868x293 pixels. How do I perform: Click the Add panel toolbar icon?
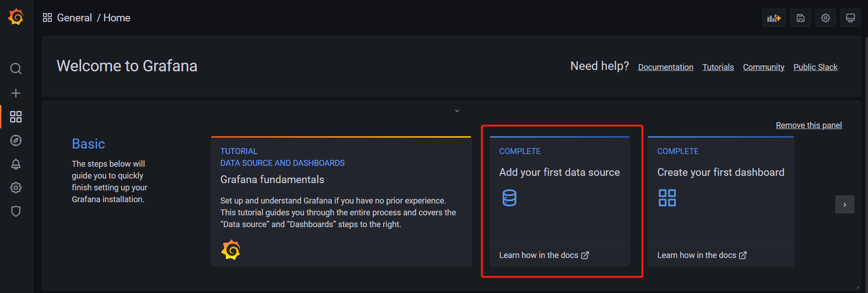[774, 18]
